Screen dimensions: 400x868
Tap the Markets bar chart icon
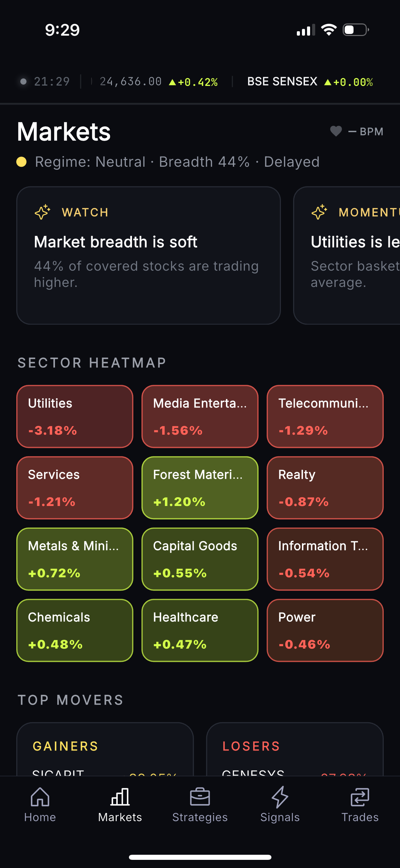(120, 797)
